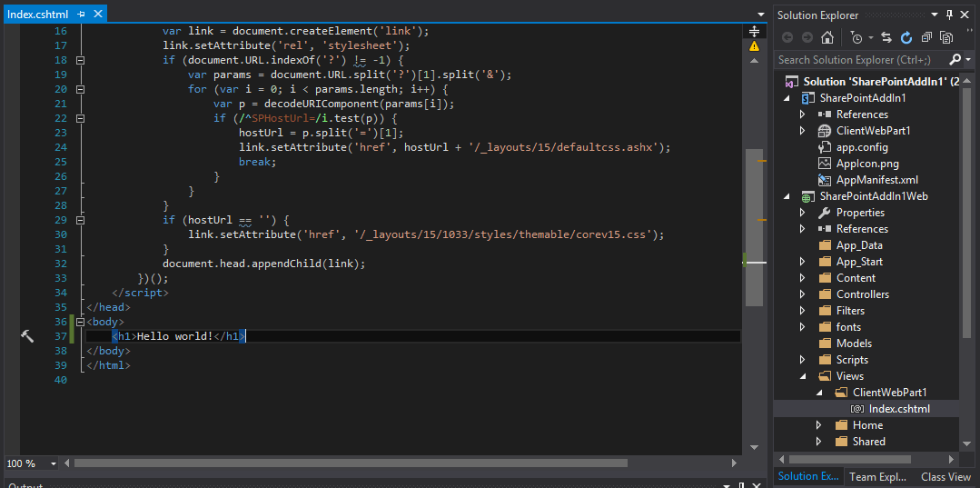Switch to the Class View tab

click(946, 477)
